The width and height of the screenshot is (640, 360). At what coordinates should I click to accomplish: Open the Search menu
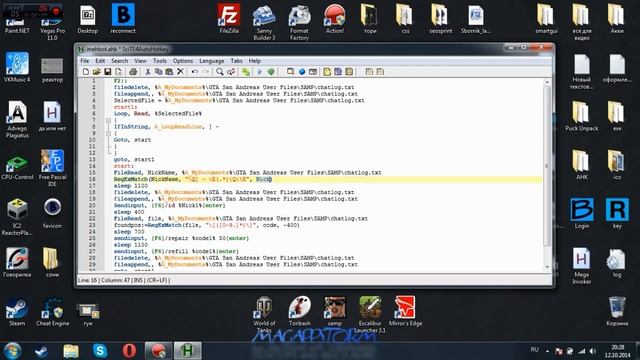(x=120, y=61)
